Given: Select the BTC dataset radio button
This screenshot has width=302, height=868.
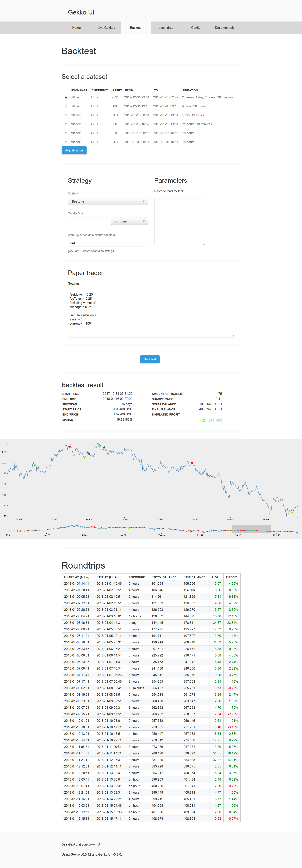Looking at the screenshot, I should tap(66, 115).
